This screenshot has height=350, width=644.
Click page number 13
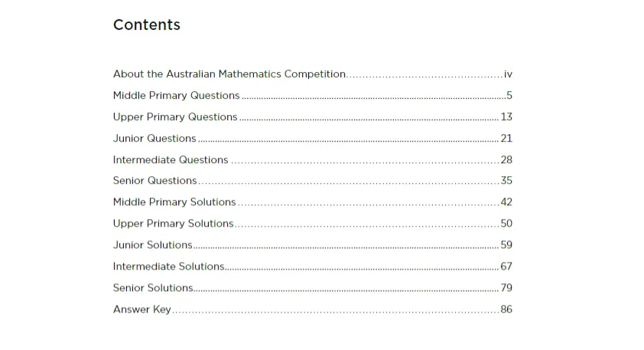506,117
